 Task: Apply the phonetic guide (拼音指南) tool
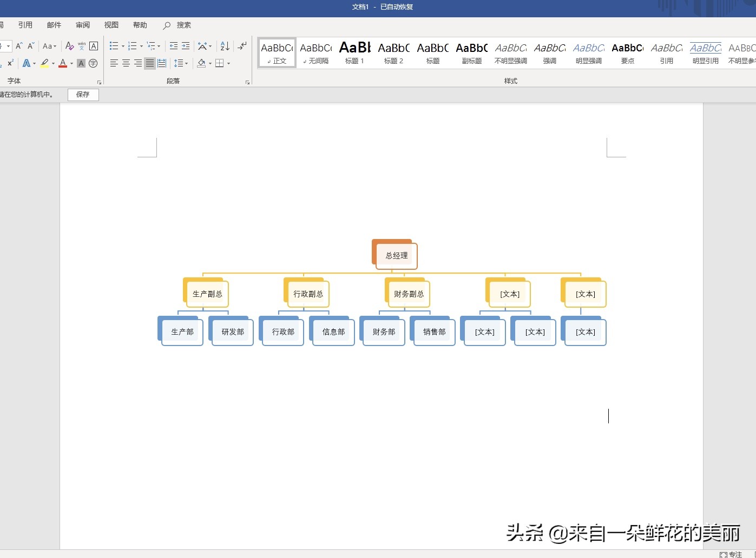coord(82,45)
